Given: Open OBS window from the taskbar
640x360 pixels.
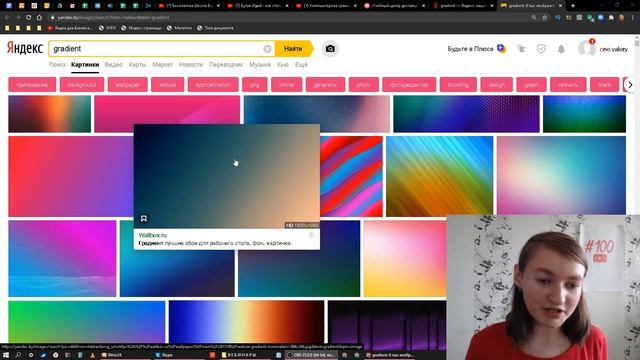Looking at the screenshot, I should (x=310, y=355).
